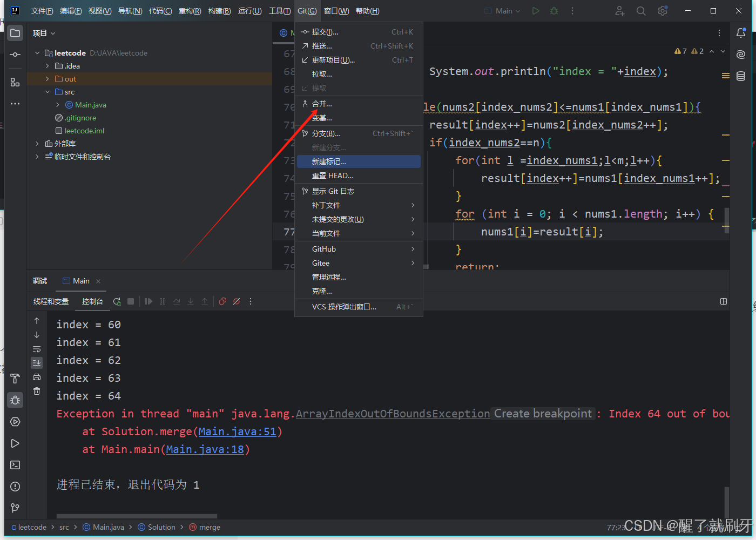Expand 临时文件和控制台 node
Viewport: 756px width, 540px height.
point(37,157)
